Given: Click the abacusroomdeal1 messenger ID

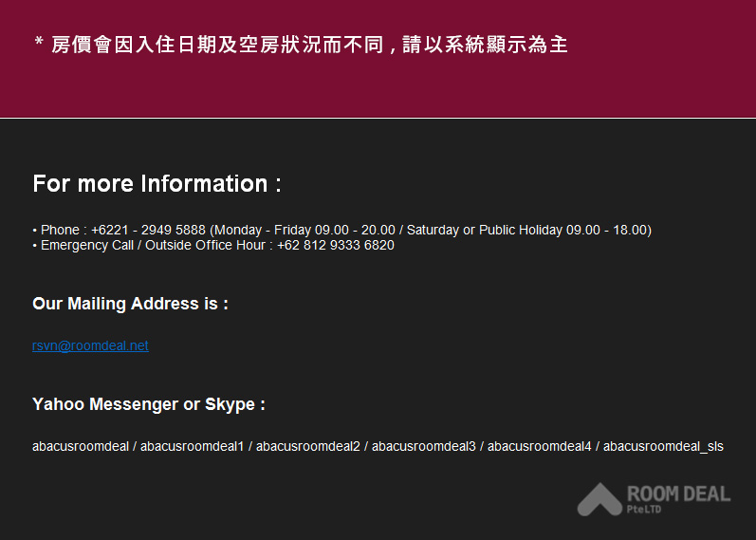Looking at the screenshot, I should (193, 446).
